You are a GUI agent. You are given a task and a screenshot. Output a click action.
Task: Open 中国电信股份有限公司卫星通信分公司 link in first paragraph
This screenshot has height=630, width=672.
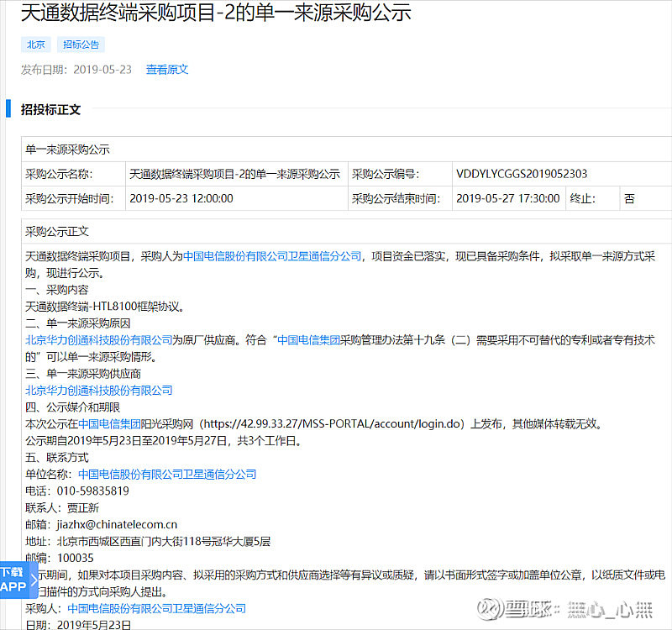[272, 256]
